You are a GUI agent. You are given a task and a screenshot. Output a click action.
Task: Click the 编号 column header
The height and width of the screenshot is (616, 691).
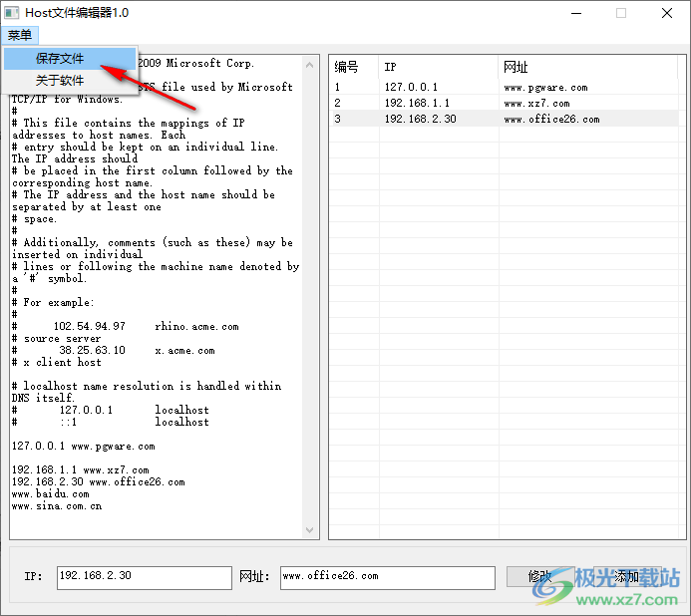coord(353,67)
